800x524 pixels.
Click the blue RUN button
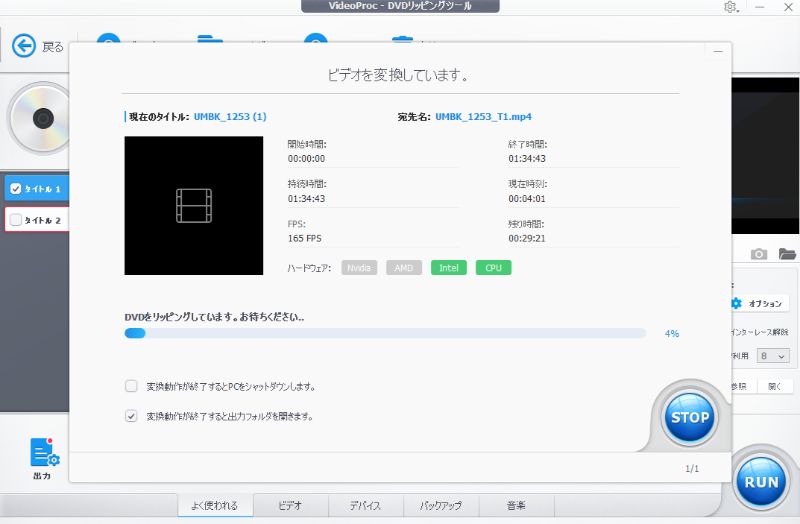(x=761, y=482)
